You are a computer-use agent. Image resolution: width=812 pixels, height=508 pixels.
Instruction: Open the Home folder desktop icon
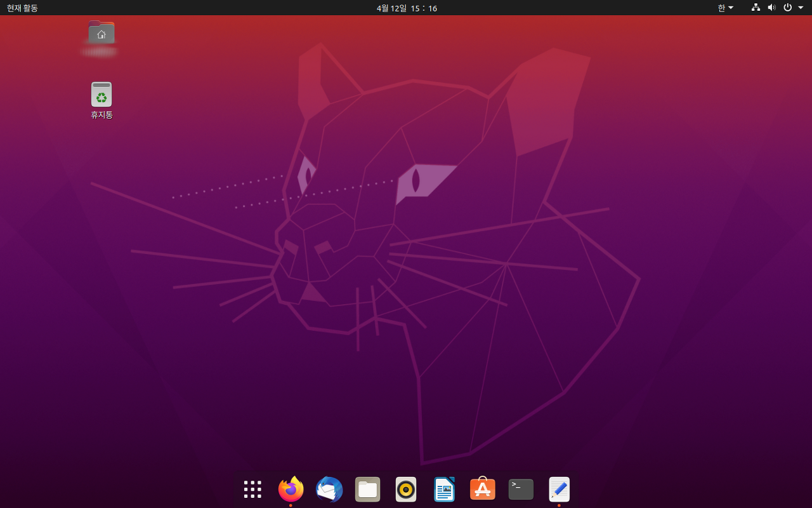coord(101,32)
